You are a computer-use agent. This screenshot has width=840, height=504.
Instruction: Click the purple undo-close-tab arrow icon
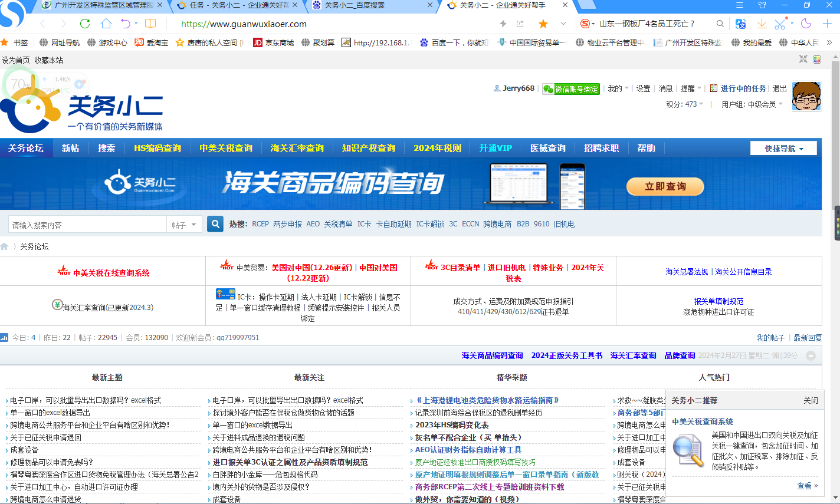(x=126, y=24)
